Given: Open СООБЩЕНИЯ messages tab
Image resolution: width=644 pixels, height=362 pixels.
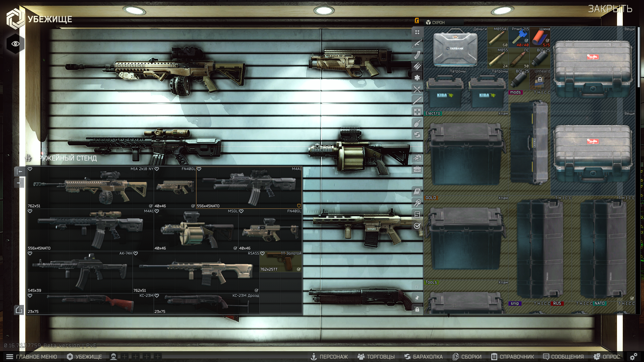Looking at the screenshot, I should (563, 356).
